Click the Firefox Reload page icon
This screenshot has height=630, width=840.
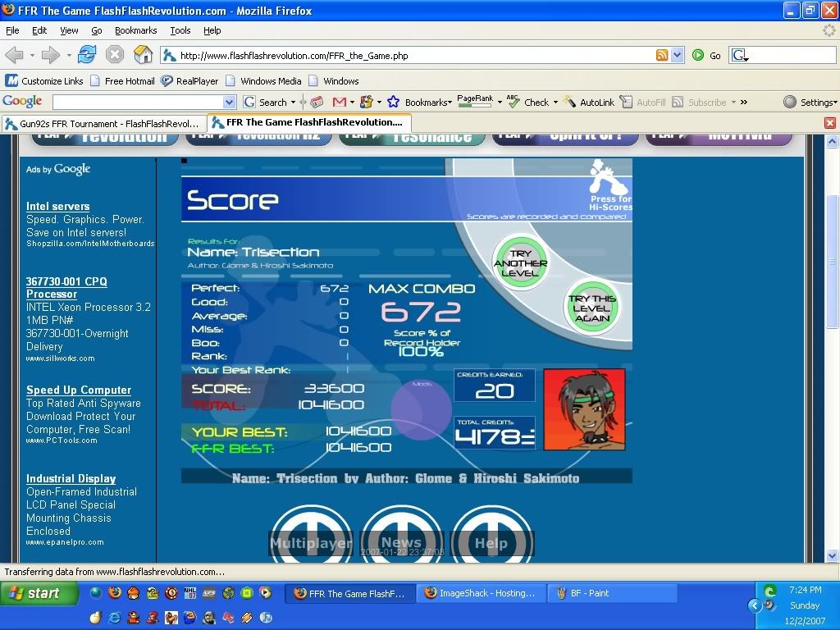pos(87,55)
